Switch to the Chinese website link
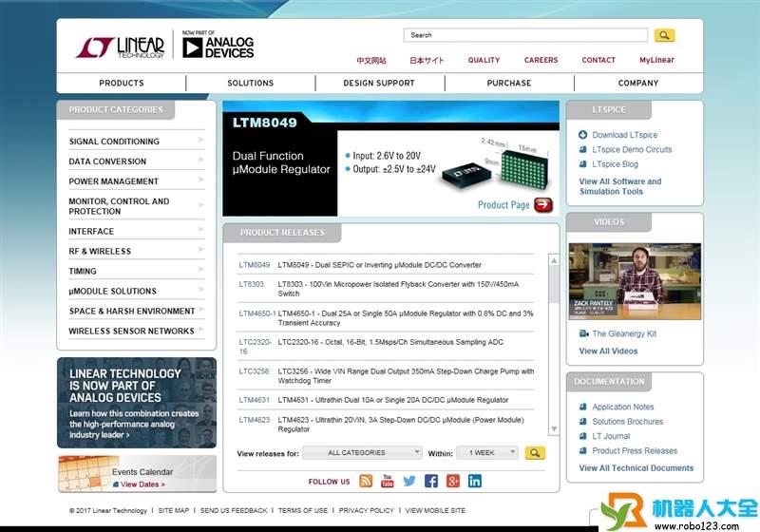The height and width of the screenshot is (532, 760). [371, 61]
